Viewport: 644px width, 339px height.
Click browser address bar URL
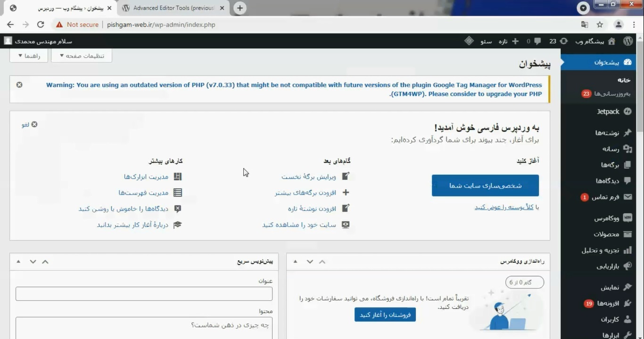pos(161,24)
